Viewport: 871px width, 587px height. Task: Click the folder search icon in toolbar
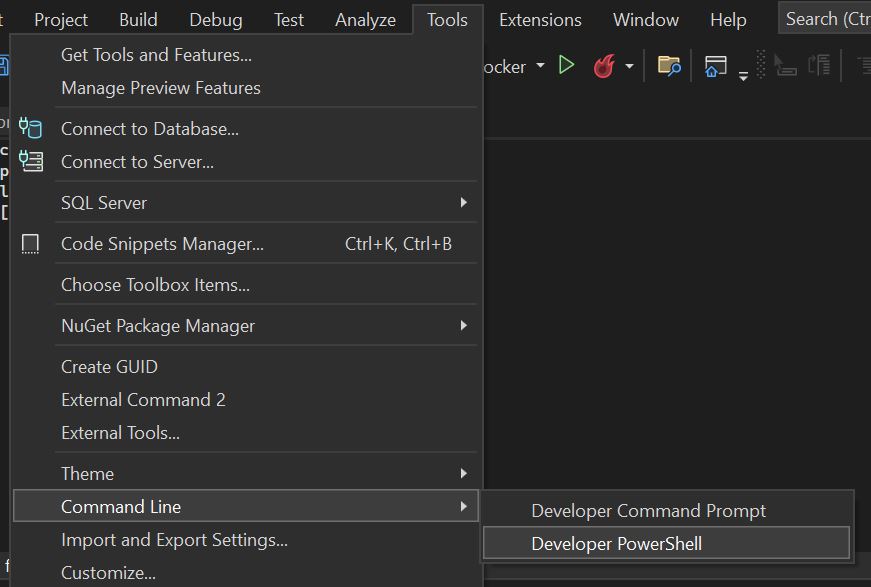tap(669, 67)
